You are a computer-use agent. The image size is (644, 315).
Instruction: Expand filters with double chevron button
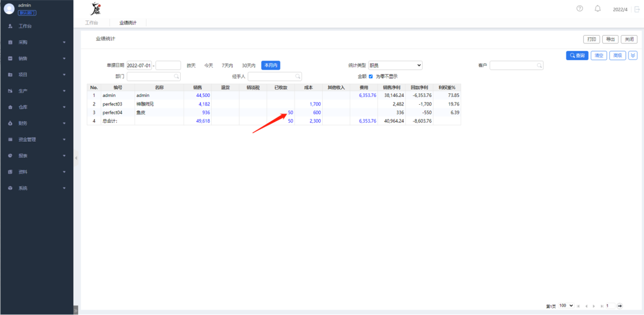tap(633, 55)
